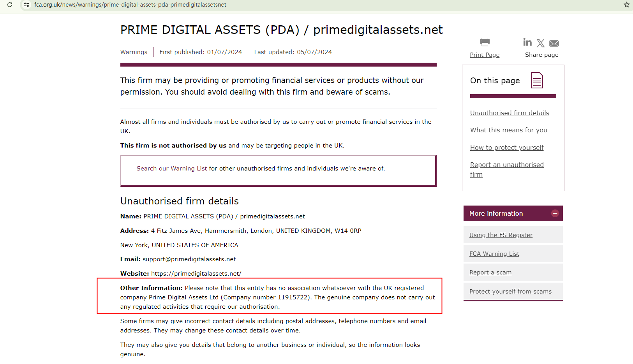Screen dimensions: 633x364
Task: Click the document icon beside On this page
Action: click(537, 80)
